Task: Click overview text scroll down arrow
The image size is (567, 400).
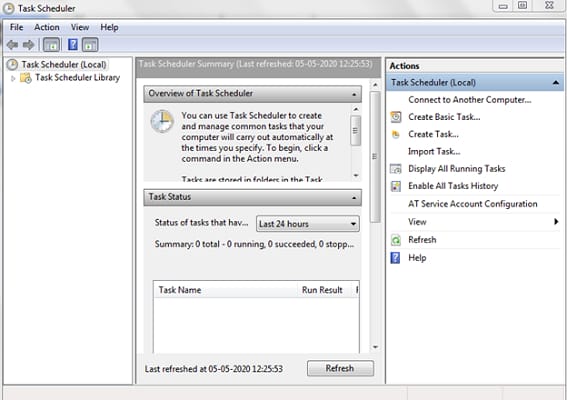Action: coord(356,175)
